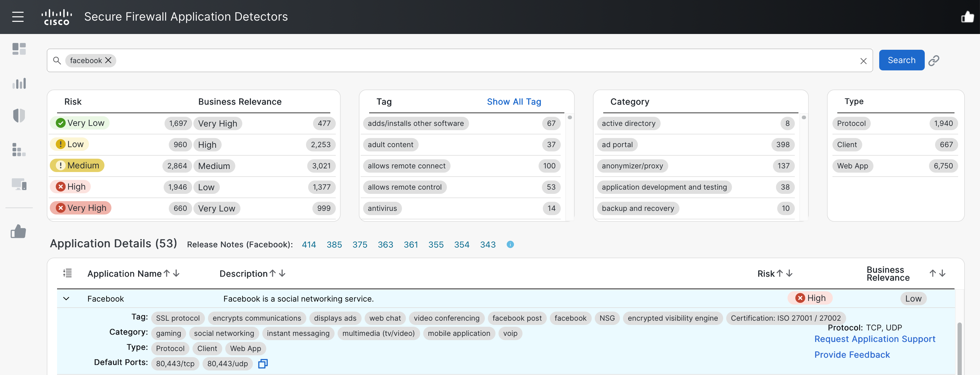The height and width of the screenshot is (375, 980).
Task: Filter by the High risk option
Action: [x=71, y=186]
